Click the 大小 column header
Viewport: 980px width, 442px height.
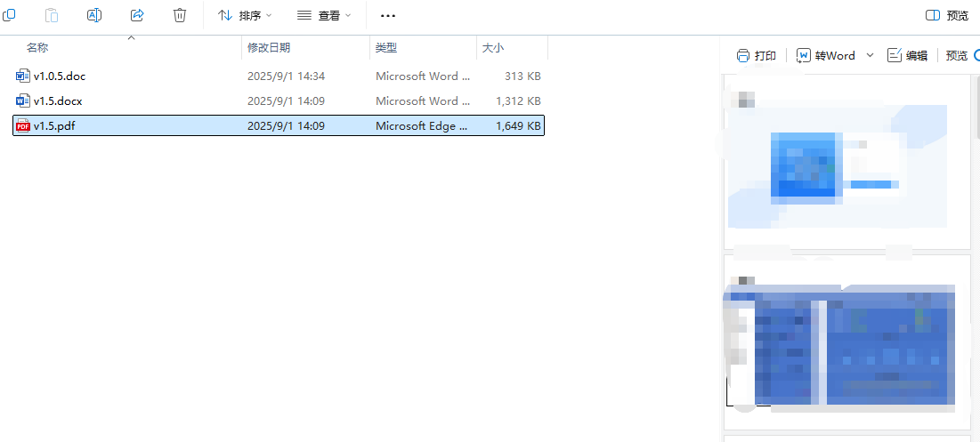pyautogui.click(x=493, y=47)
